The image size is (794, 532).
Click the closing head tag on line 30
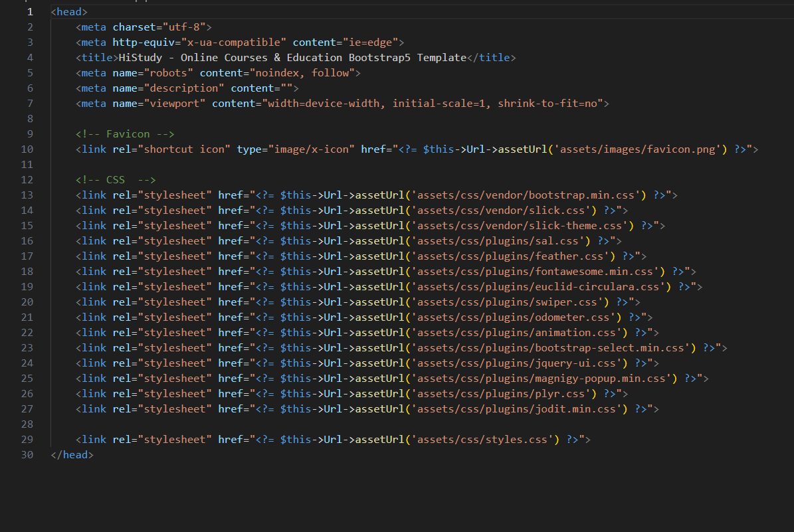click(x=72, y=454)
